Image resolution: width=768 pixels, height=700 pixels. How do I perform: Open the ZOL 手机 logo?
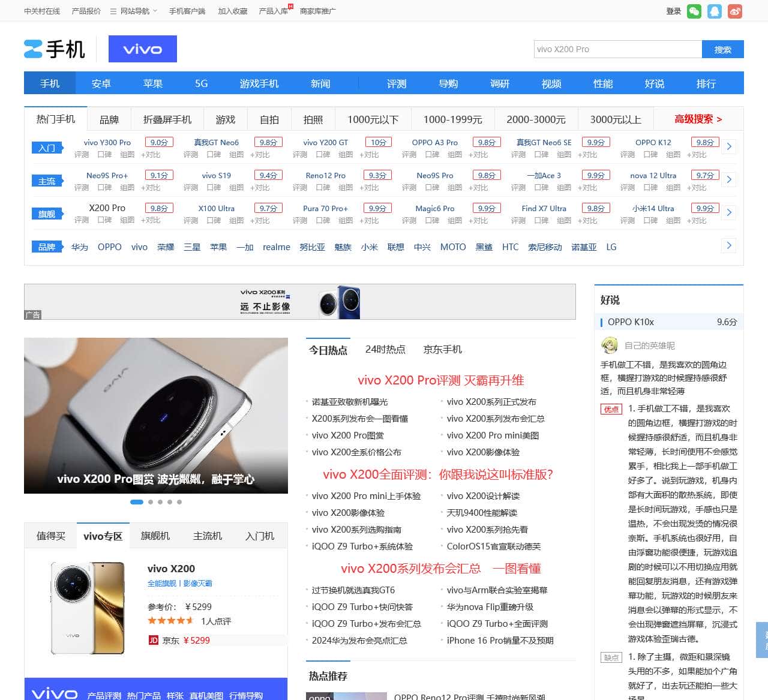pyautogui.click(x=55, y=49)
